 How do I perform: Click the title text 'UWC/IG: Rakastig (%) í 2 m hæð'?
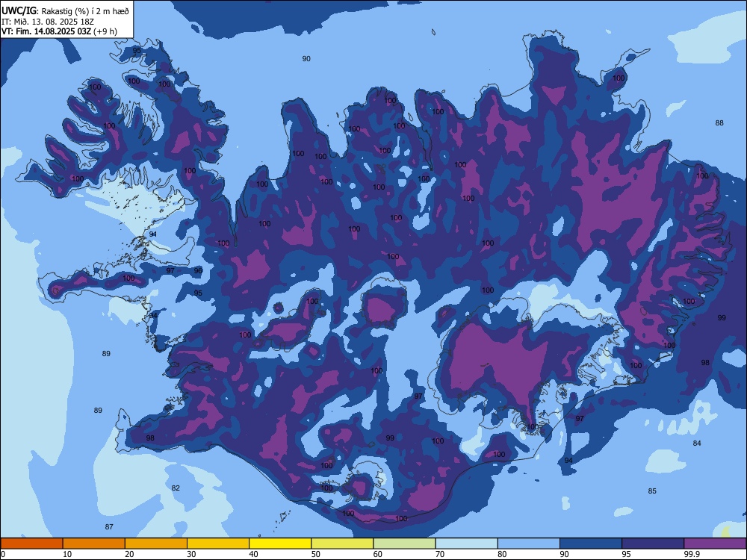point(65,10)
